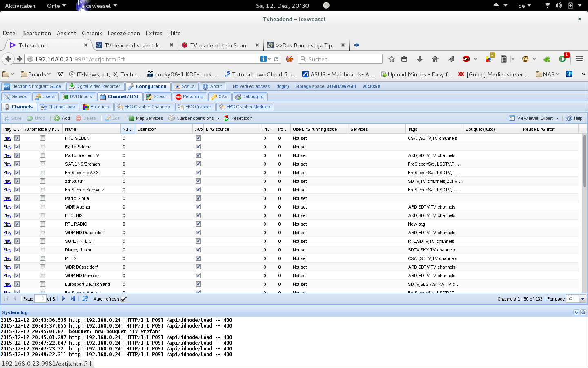Toggle the Auto-refresh checkbox

click(x=124, y=299)
